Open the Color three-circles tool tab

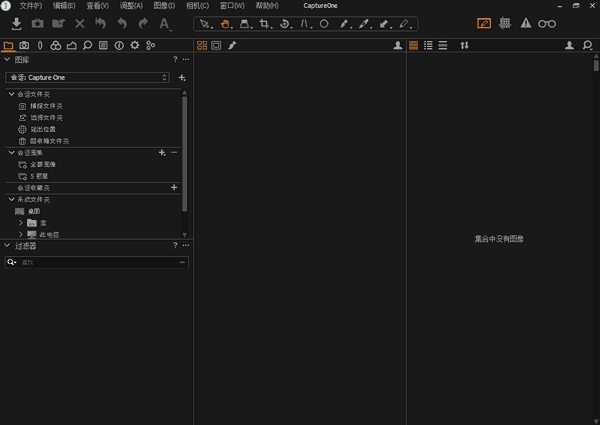(56, 46)
